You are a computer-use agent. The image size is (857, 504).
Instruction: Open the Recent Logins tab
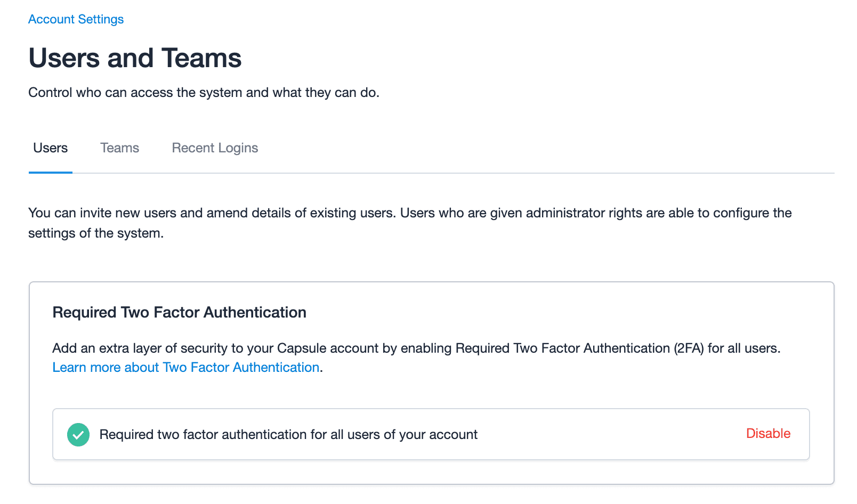point(215,148)
